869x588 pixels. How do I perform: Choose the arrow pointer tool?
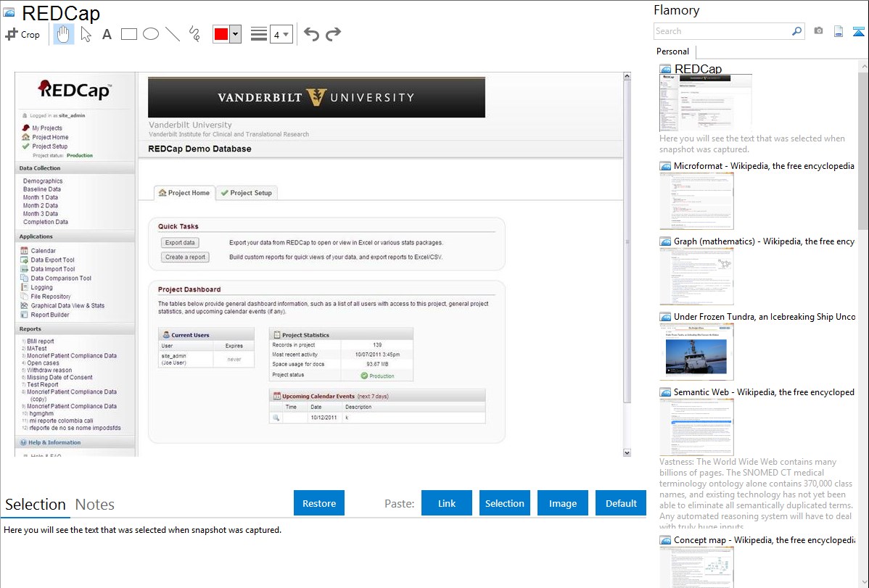tap(86, 34)
